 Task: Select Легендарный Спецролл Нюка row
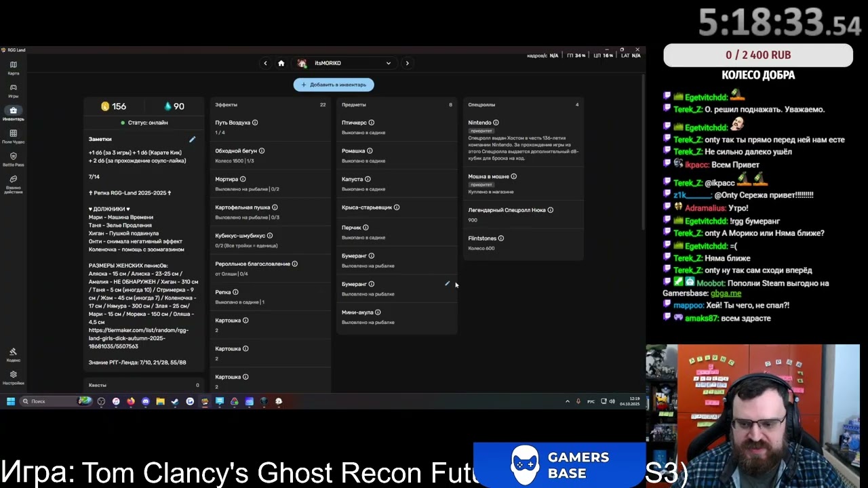pos(524,215)
